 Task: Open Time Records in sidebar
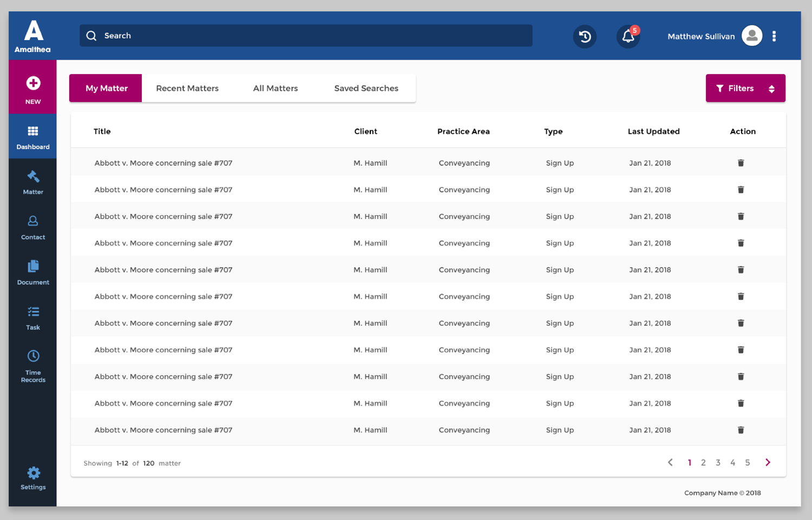point(33,356)
